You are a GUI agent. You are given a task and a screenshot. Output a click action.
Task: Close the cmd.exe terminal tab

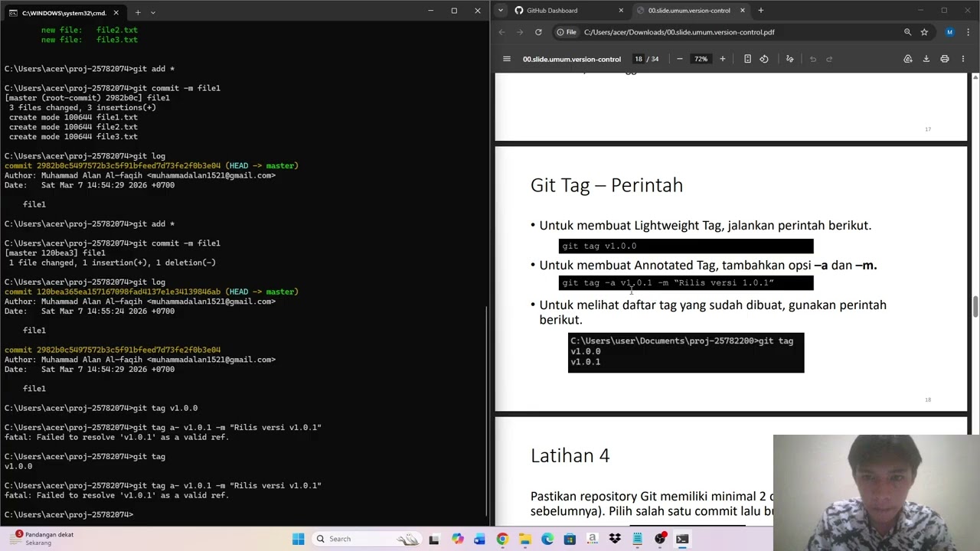[x=116, y=12]
